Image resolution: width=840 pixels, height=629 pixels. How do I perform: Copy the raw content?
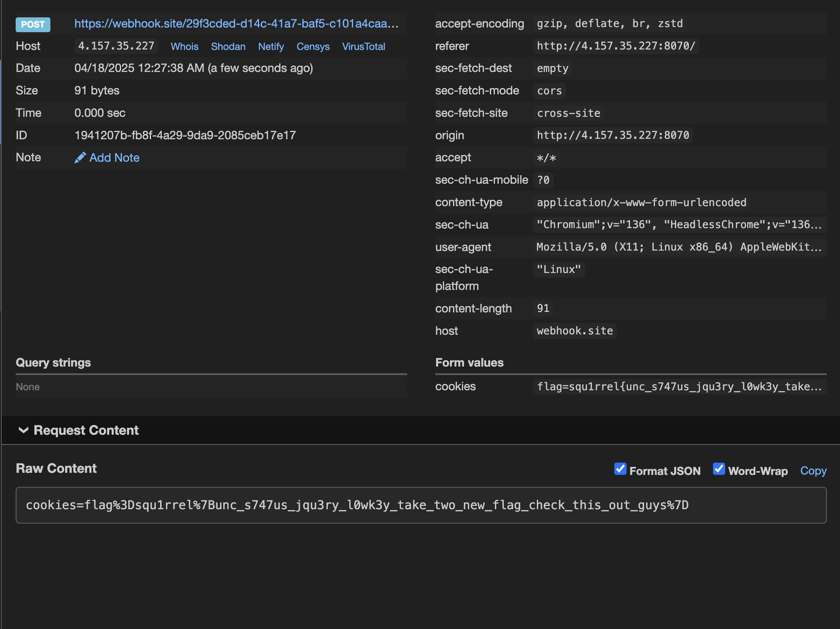click(813, 471)
